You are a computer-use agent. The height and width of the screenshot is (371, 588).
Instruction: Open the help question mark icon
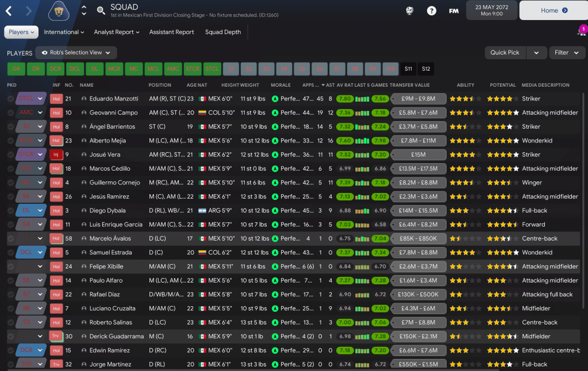click(x=432, y=10)
